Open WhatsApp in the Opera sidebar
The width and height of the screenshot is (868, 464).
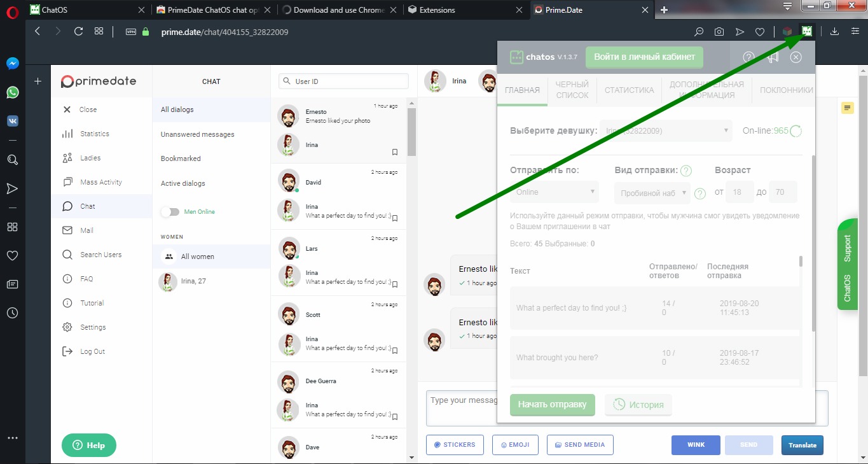12,92
